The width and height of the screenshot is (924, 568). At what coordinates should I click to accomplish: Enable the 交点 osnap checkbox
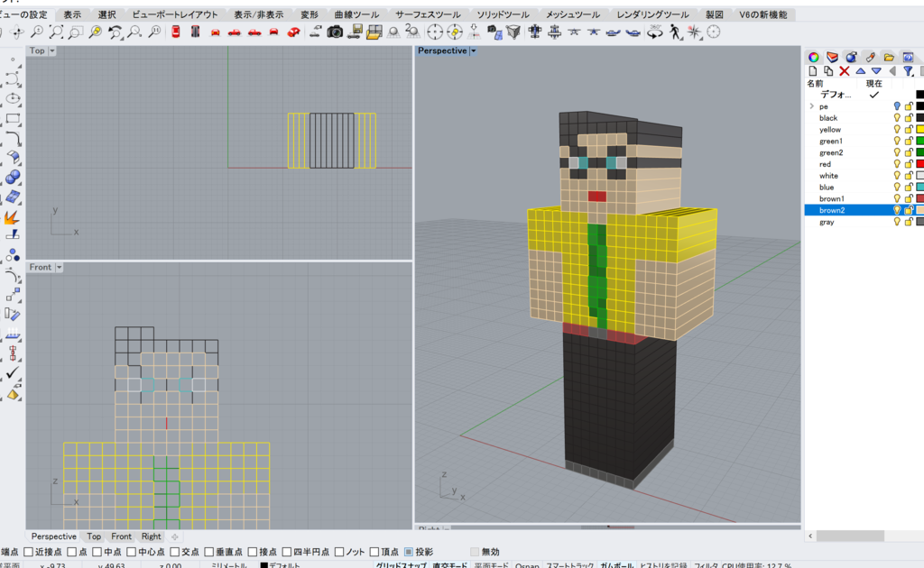click(x=174, y=552)
